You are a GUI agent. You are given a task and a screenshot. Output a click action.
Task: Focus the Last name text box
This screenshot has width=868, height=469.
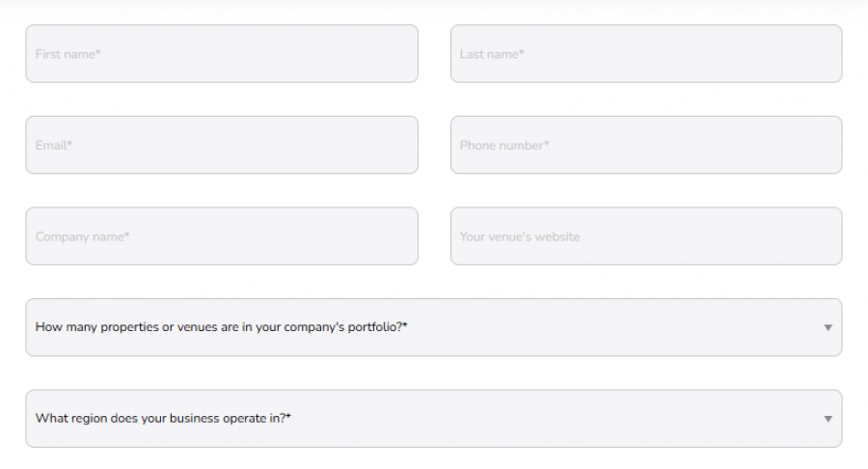click(x=646, y=54)
